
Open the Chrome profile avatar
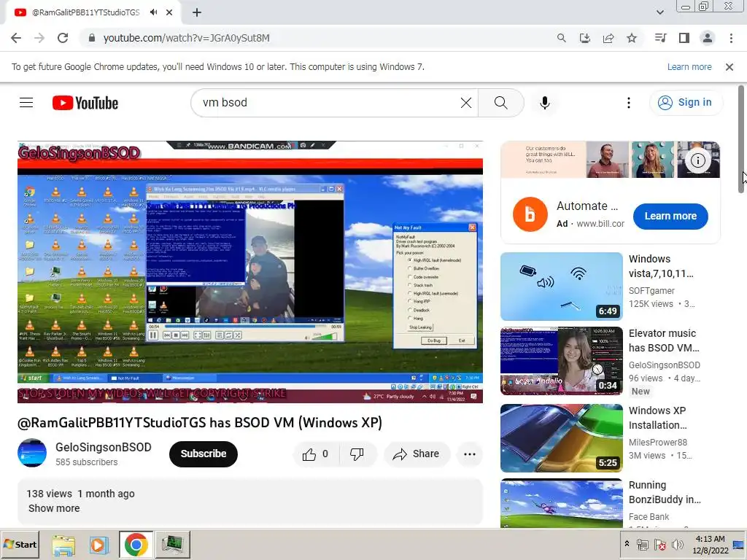coord(708,38)
